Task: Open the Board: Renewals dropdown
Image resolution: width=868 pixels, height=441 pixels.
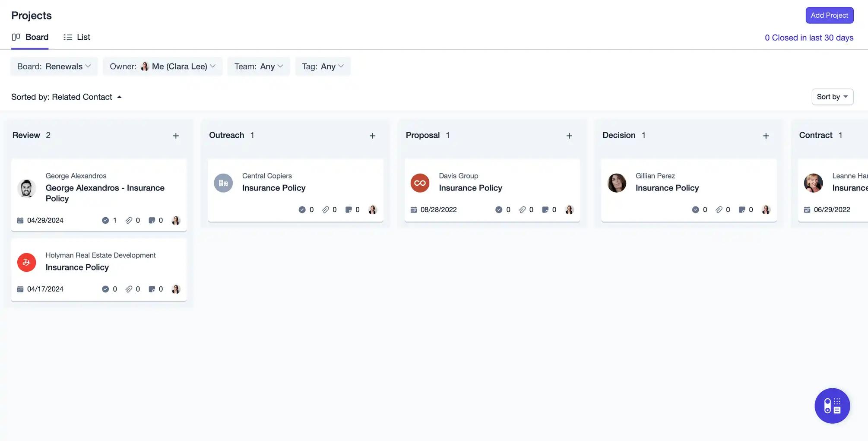Action: click(54, 66)
